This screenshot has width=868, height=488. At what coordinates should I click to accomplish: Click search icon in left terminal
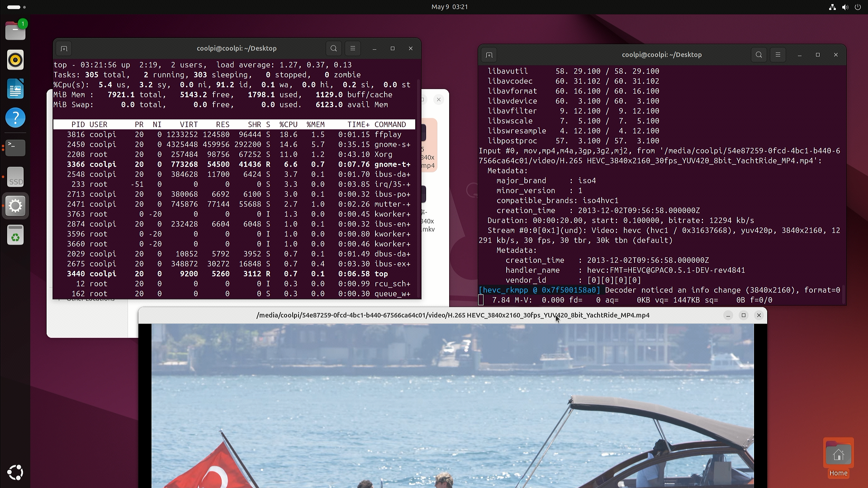coord(334,48)
